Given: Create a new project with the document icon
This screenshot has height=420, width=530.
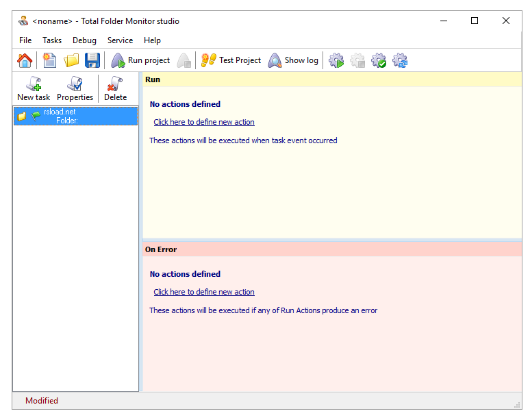Looking at the screenshot, I should tap(50, 60).
